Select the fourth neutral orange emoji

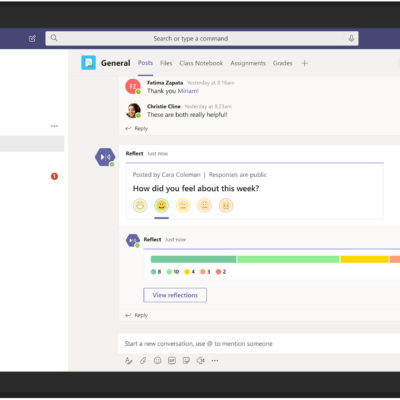204,205
